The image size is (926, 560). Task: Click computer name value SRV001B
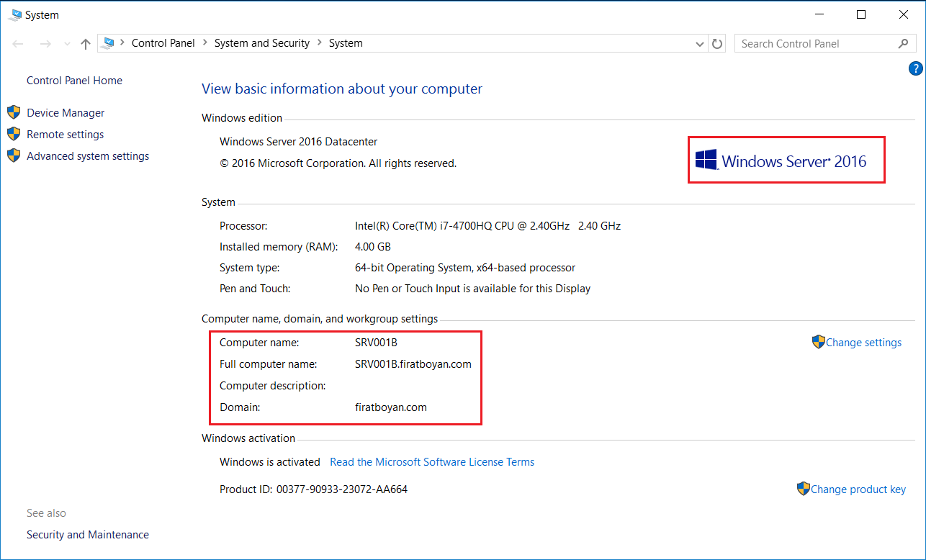pyautogui.click(x=376, y=343)
